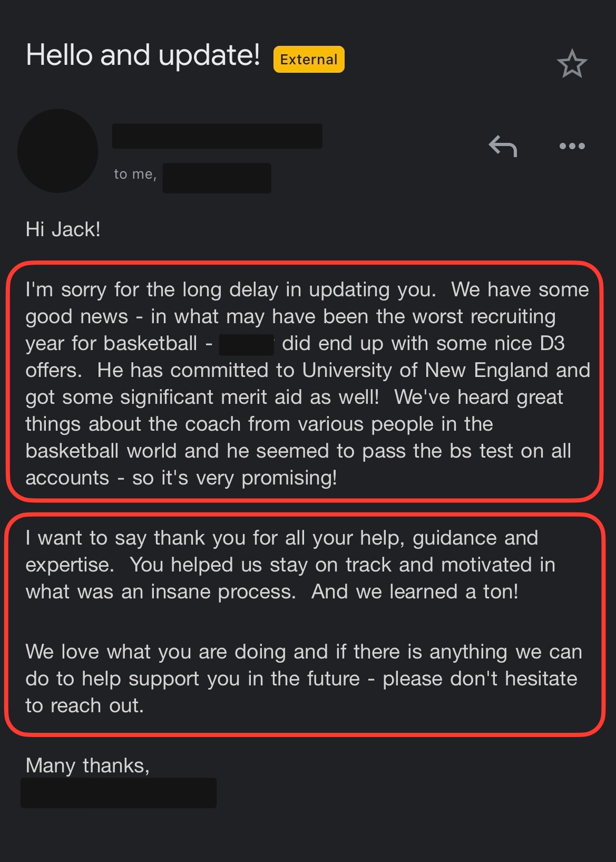616x862 pixels.
Task: Tap the redacted sender name
Action: click(x=217, y=136)
